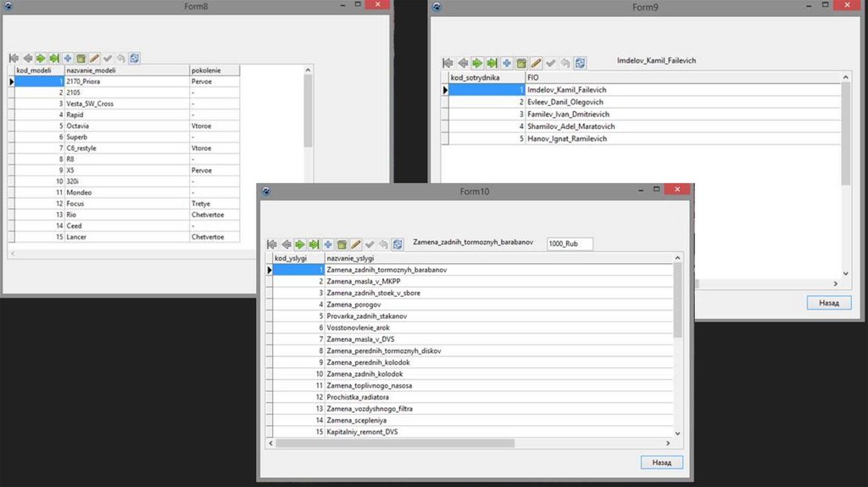Click the 1000_Rub price field

570,243
